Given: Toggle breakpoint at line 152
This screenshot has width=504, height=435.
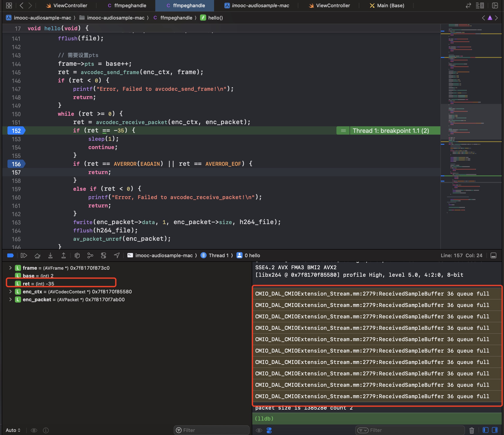Looking at the screenshot, I should click(x=16, y=131).
